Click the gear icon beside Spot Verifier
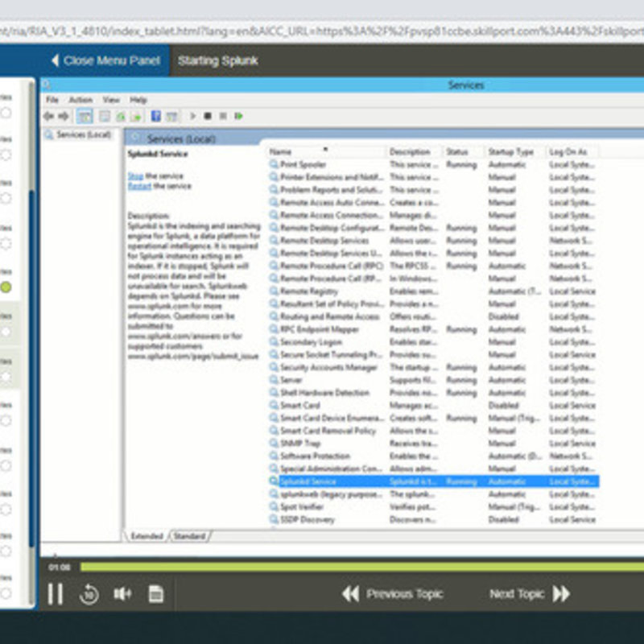 coord(274,506)
